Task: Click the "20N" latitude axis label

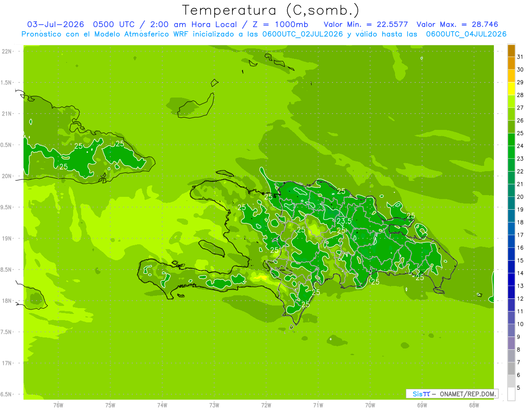Action: 7,176
